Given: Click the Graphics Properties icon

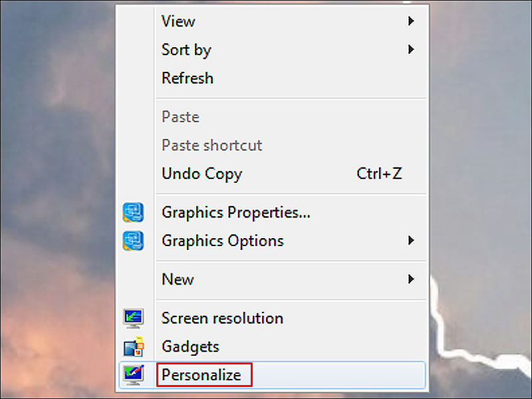Looking at the screenshot, I should [133, 212].
